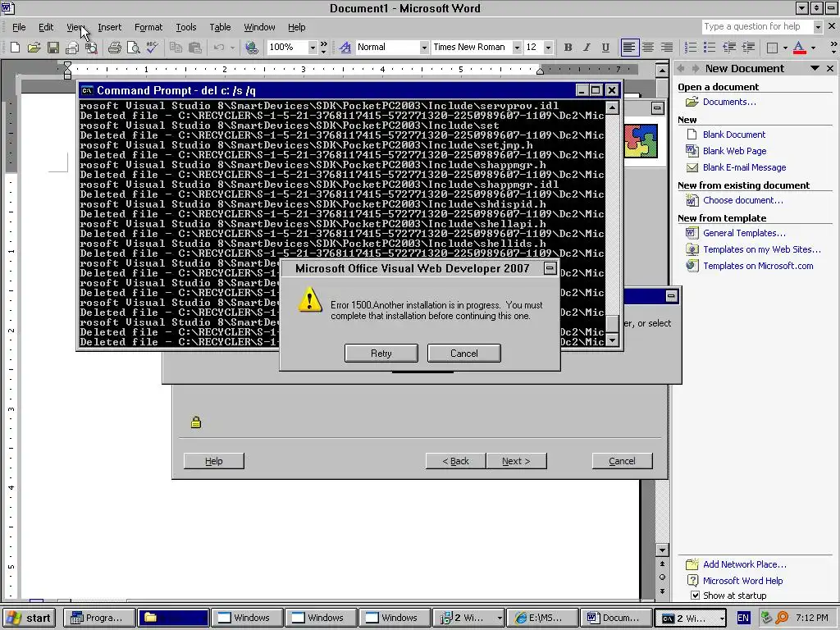
Task: Click the Open folder toolbar icon
Action: (34, 48)
